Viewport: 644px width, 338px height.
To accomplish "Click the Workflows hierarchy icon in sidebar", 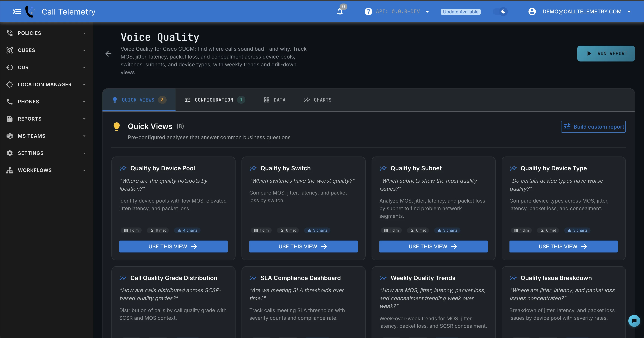I will (10, 170).
